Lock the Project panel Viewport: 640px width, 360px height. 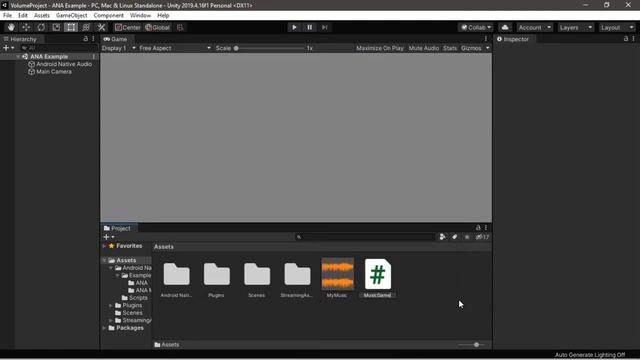[x=478, y=228]
